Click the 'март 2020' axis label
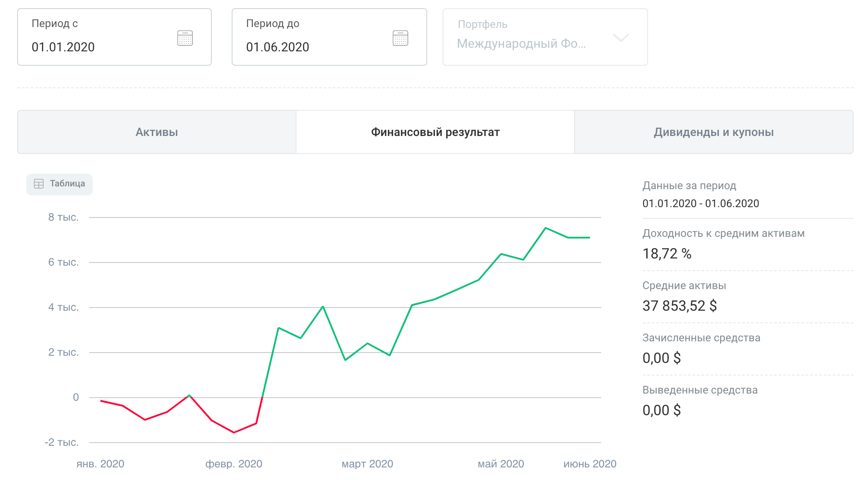Screen dimensions: 868x480 pyautogui.click(x=367, y=464)
